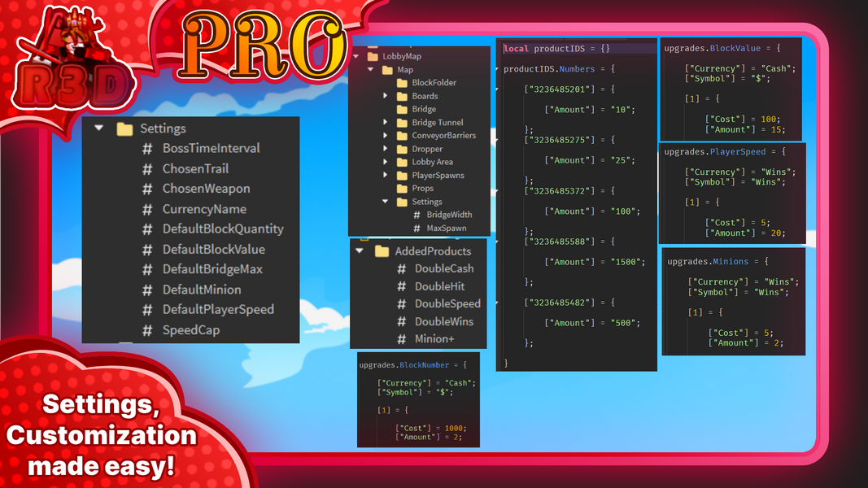
Task: Select the BlockFolder folder icon
Action: pyautogui.click(x=403, y=83)
